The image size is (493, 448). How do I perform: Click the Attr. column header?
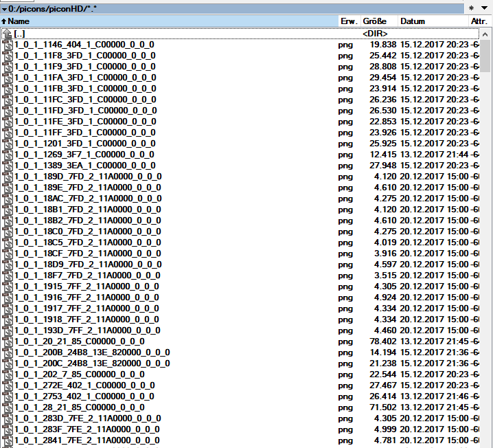point(479,21)
